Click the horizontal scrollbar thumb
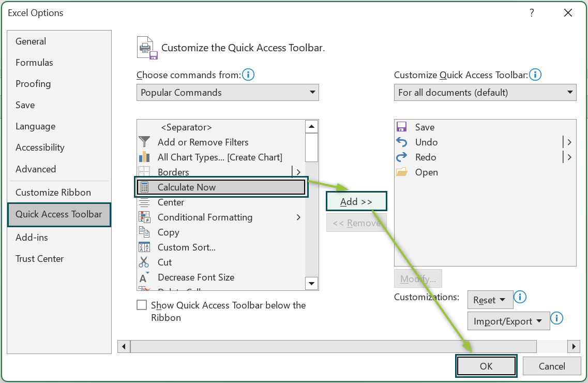The image size is (588, 383). point(334,346)
